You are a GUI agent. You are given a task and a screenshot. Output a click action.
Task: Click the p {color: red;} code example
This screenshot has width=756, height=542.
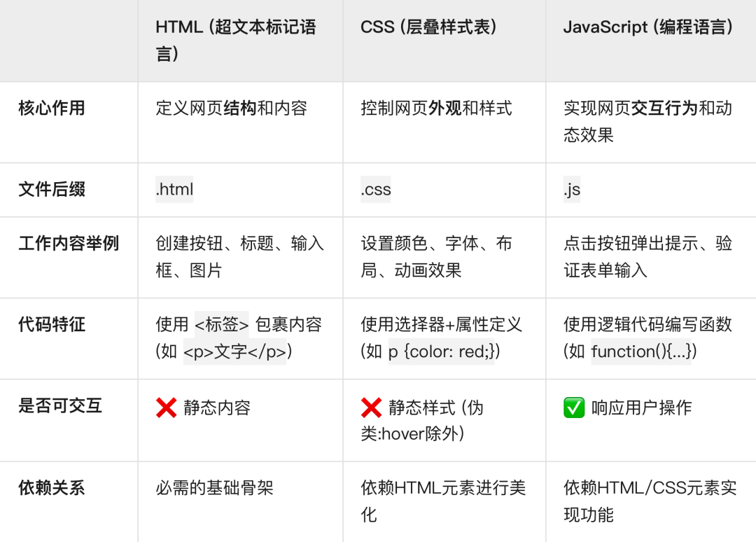pyautogui.click(x=441, y=352)
